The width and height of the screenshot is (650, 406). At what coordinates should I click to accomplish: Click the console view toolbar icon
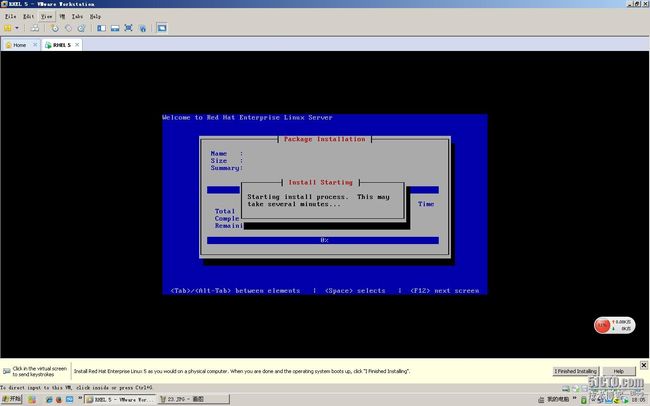[x=162, y=28]
